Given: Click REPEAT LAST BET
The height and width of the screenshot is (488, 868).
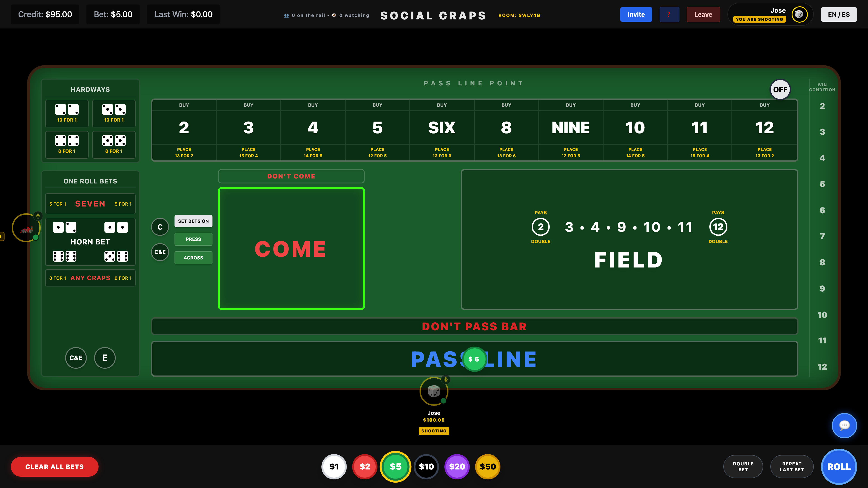Looking at the screenshot, I should [x=792, y=467].
